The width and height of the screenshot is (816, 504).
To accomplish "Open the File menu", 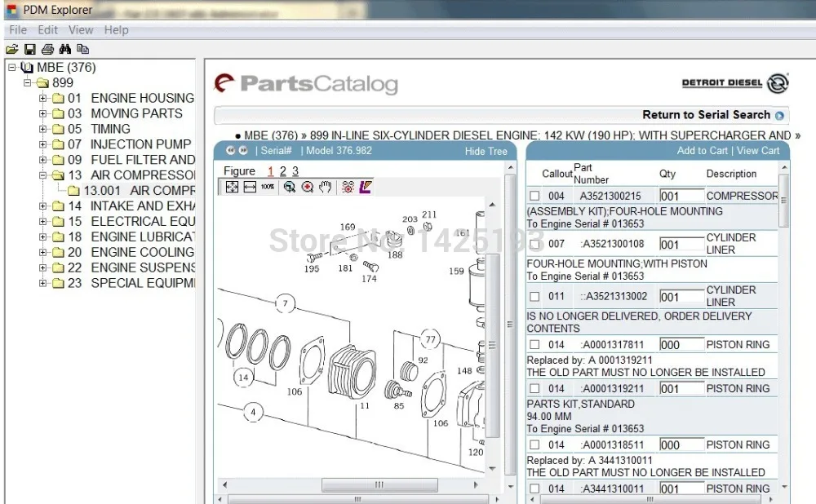I will point(18,30).
